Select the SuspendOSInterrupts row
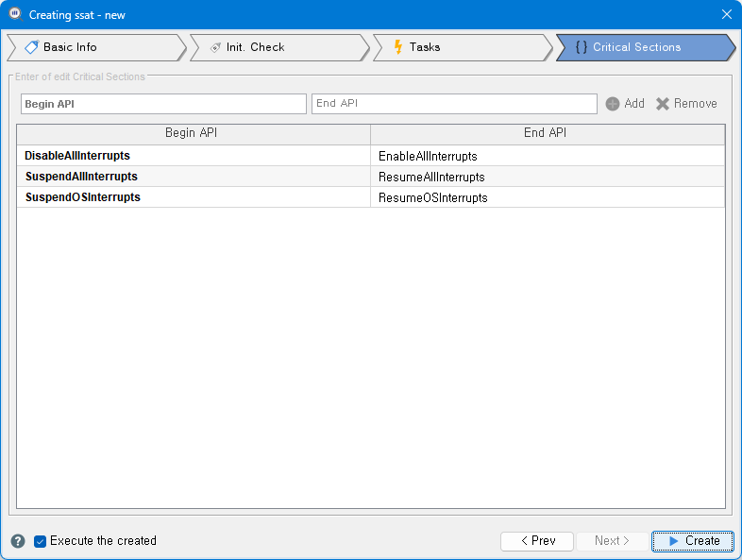 tap(83, 197)
